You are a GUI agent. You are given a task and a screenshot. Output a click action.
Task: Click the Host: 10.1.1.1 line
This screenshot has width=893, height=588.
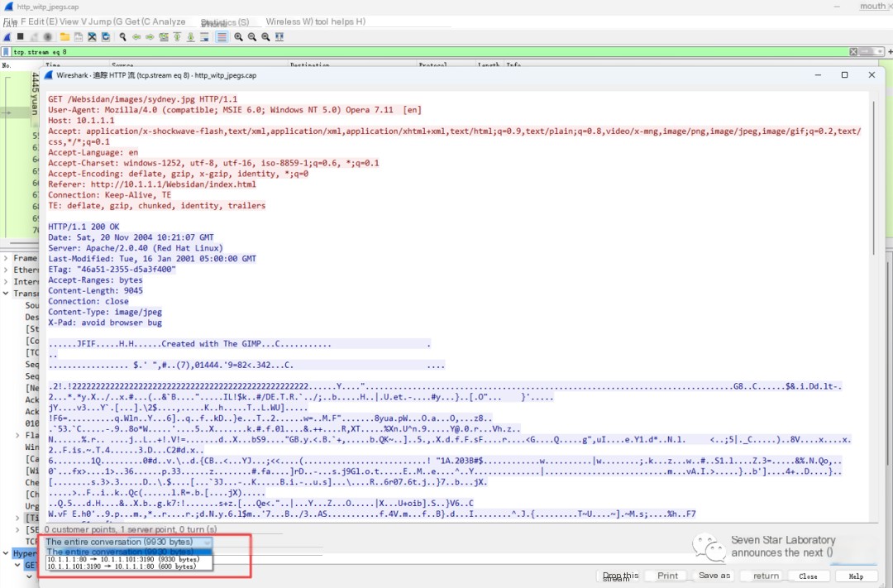(x=81, y=121)
